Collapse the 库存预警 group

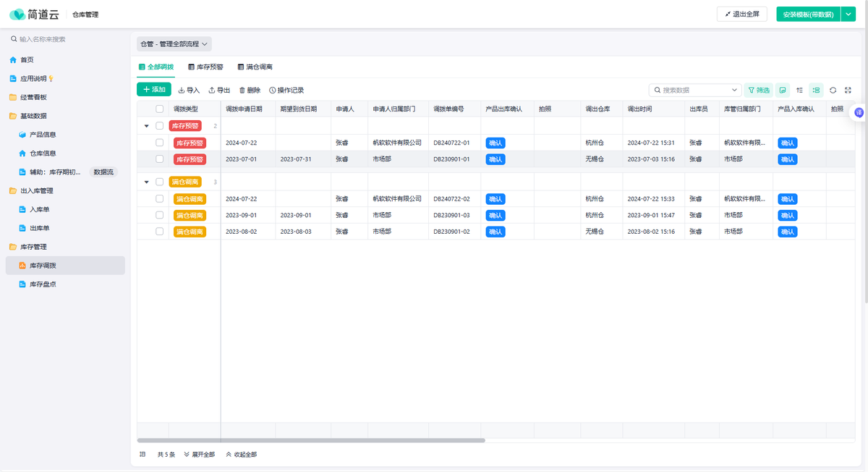point(147,126)
